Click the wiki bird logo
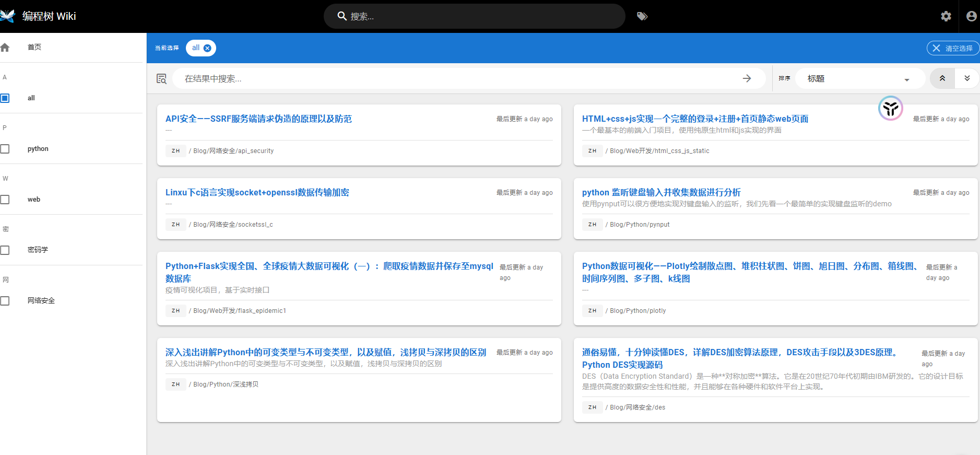 7,16
